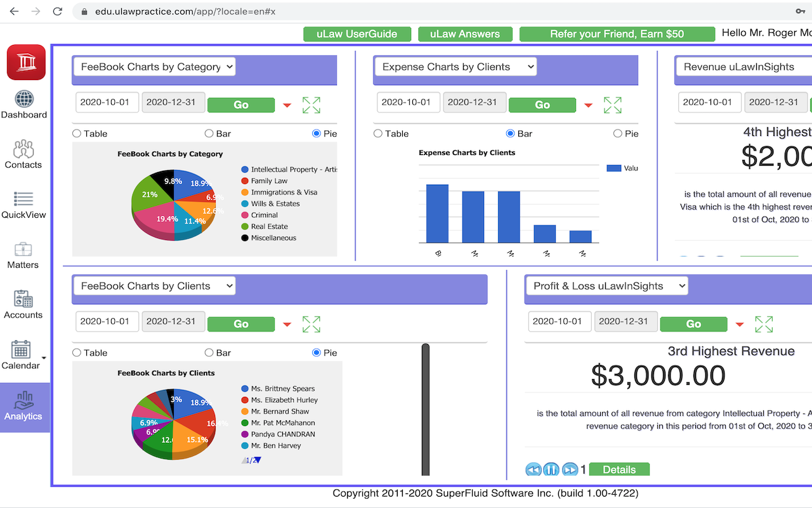
Task: Click browser forward arrow
Action: click(36, 11)
